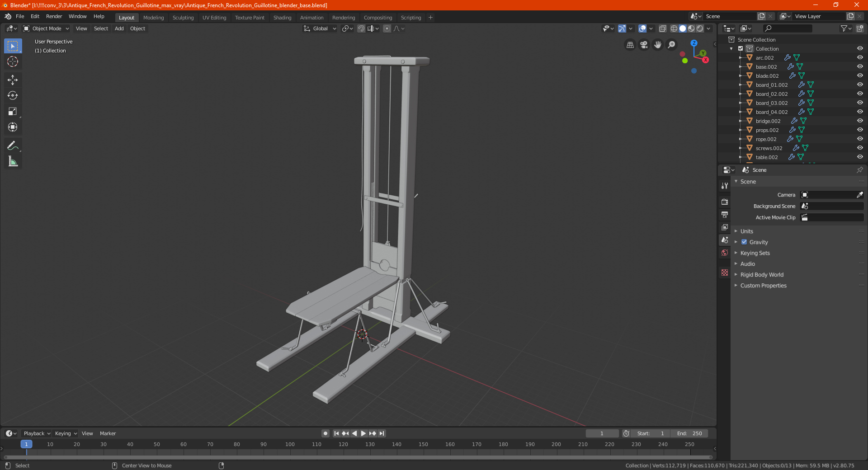Image resolution: width=868 pixels, height=470 pixels.
Task: Switch to solid shading mode
Action: click(x=683, y=28)
